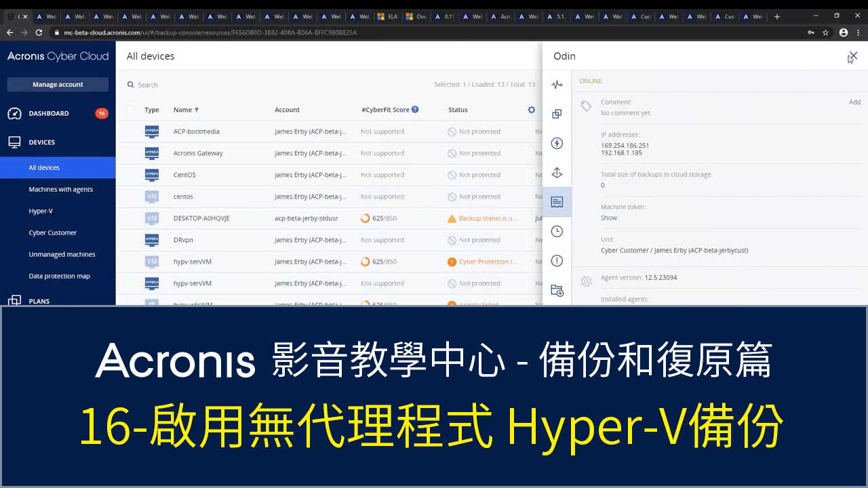
Task: Click the CyberFit Score help question icon
Action: 415,109
